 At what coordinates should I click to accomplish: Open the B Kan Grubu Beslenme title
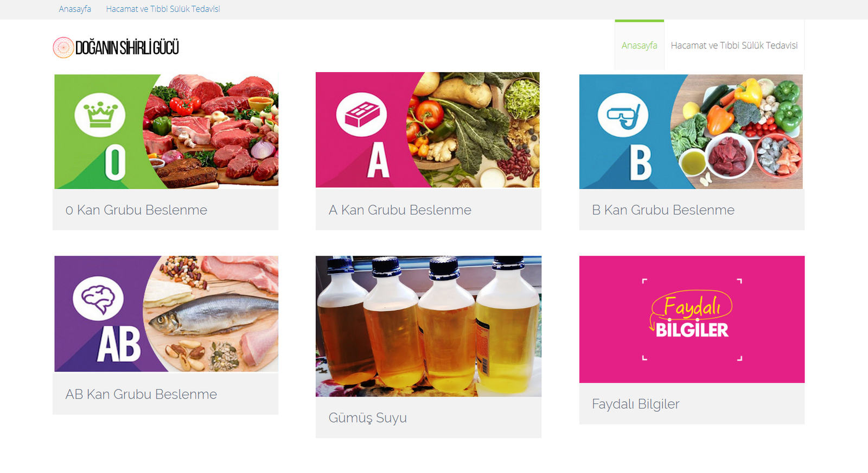(x=663, y=210)
